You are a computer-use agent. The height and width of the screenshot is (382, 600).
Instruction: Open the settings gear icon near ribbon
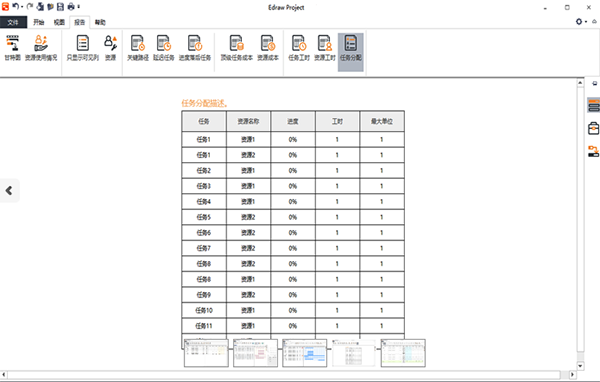point(579,21)
